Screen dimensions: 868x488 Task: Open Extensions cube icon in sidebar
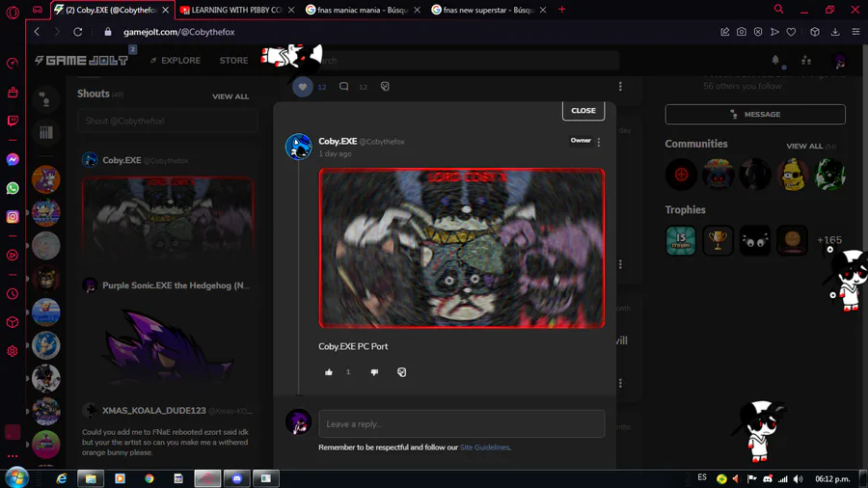coord(13,322)
